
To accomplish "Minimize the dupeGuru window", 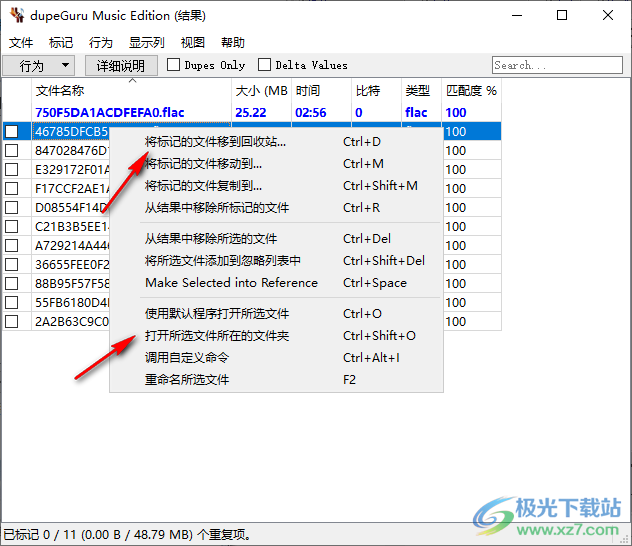I will point(517,15).
